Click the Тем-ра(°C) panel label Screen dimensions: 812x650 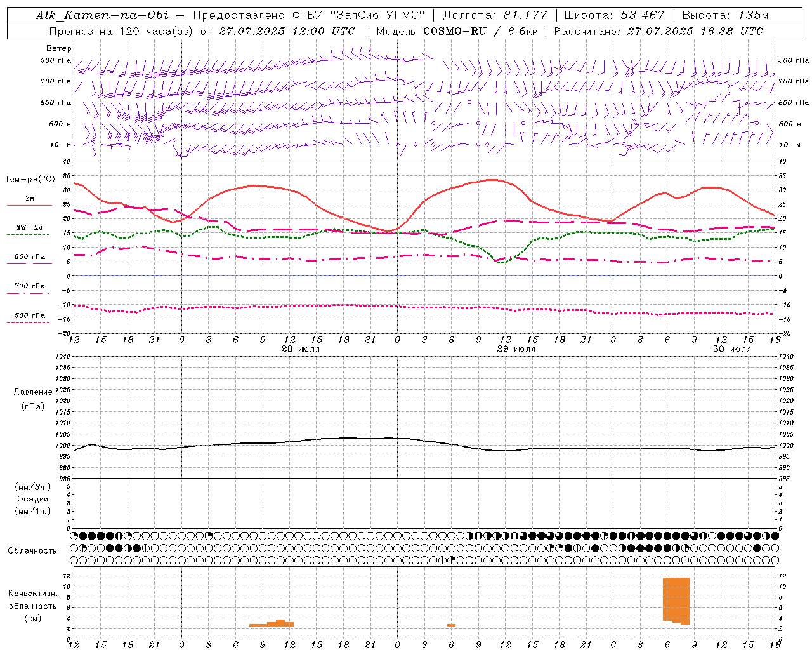click(30, 180)
